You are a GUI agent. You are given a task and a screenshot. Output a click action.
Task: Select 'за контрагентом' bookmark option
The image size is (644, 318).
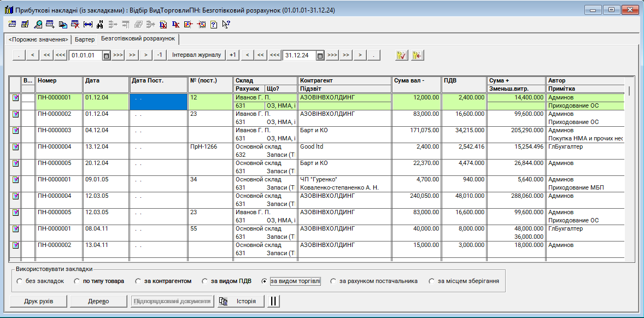coord(138,281)
